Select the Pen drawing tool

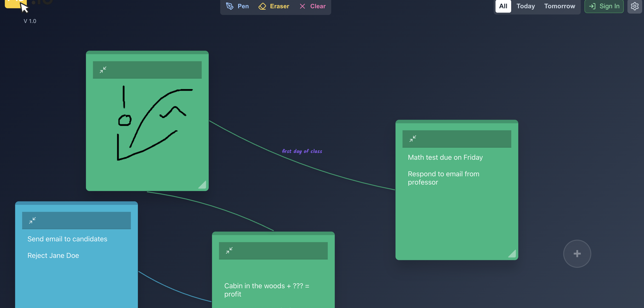pyautogui.click(x=237, y=6)
